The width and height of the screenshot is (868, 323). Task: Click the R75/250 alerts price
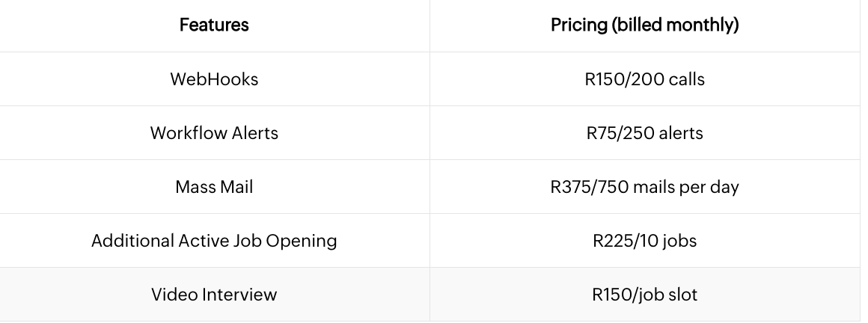pyautogui.click(x=645, y=133)
